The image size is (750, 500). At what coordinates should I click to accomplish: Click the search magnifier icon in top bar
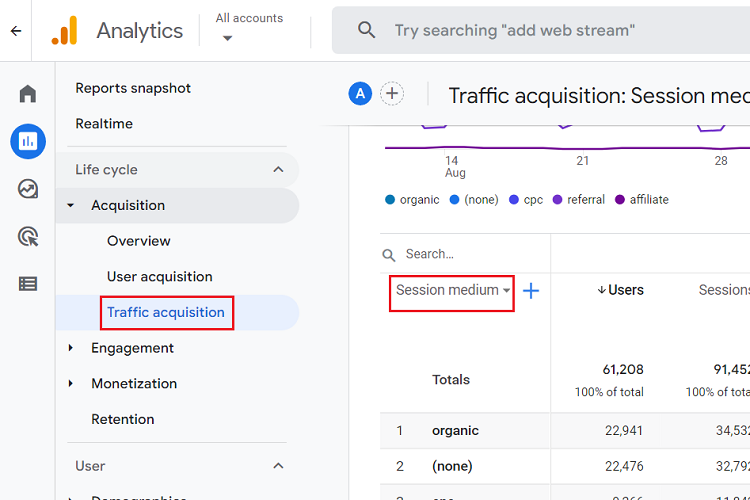[x=366, y=30]
